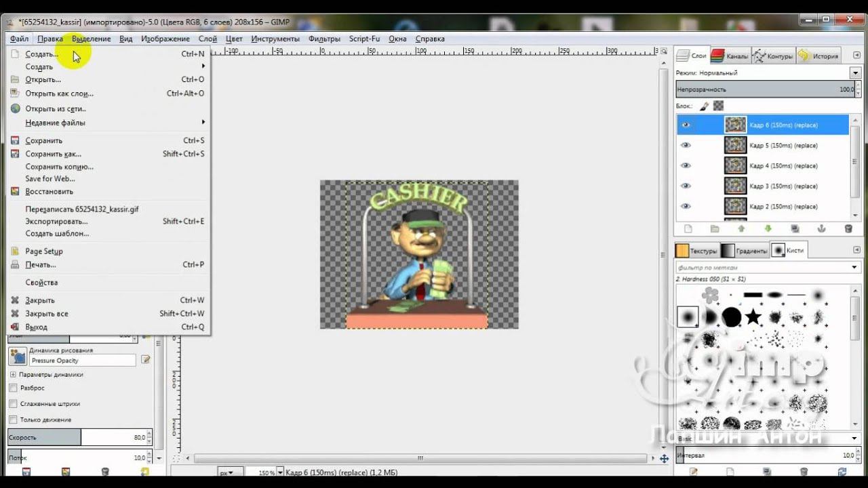
Task: Switch to the Контуры tab
Action: [x=773, y=56]
